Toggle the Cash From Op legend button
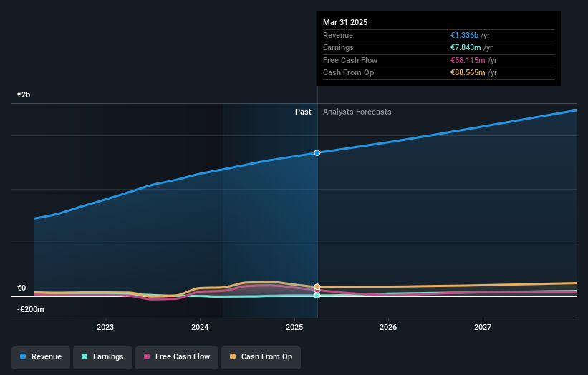Viewport: 588px width, 375px height. pyautogui.click(x=261, y=357)
